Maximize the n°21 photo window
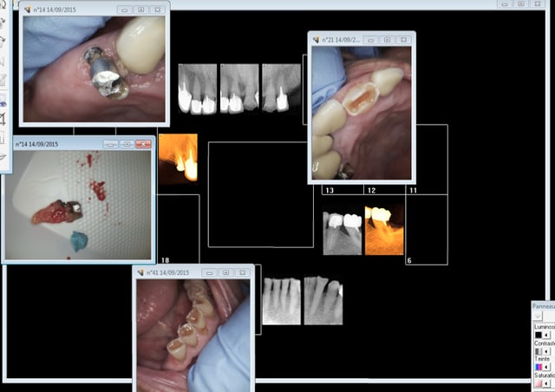Screen dimensions: 555x392 386,40
